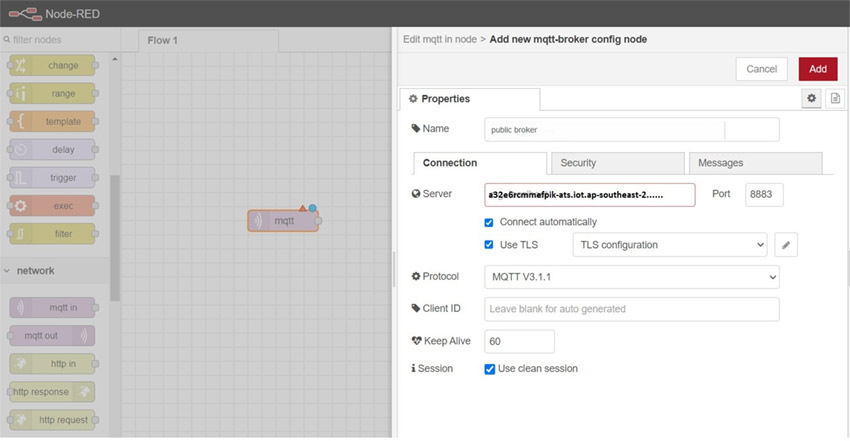Open the Messages tab
The image size is (850, 441).
tap(755, 163)
